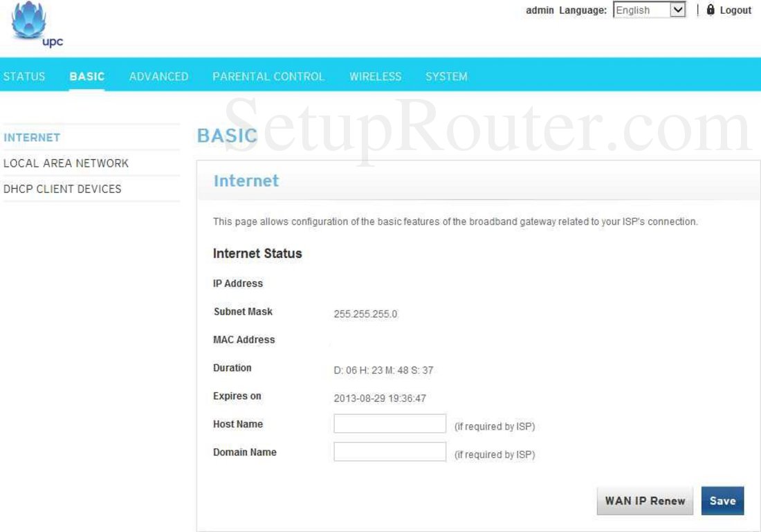Screen dimensions: 761x532
Task: Show the DHCP CLIENT DEVICES page
Action: pos(62,189)
